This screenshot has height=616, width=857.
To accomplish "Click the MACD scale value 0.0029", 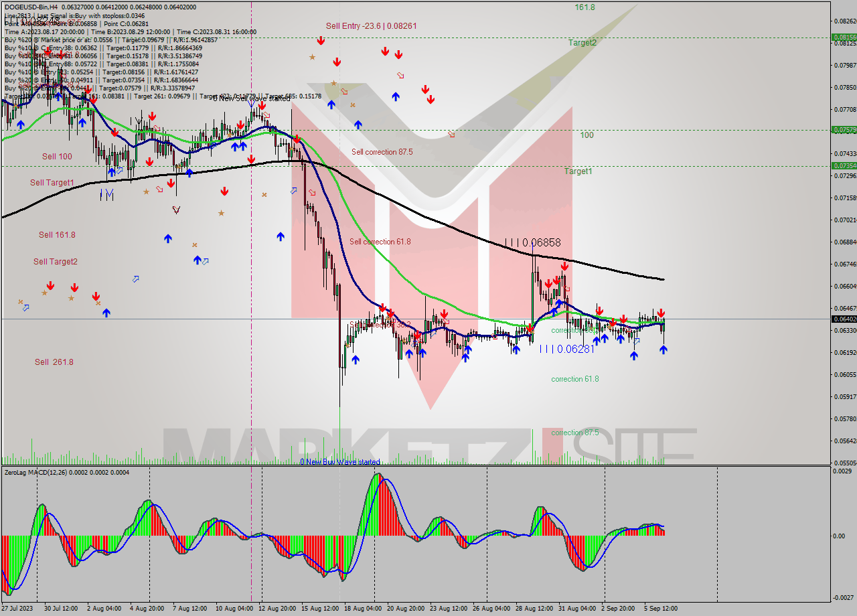I will [x=842, y=472].
